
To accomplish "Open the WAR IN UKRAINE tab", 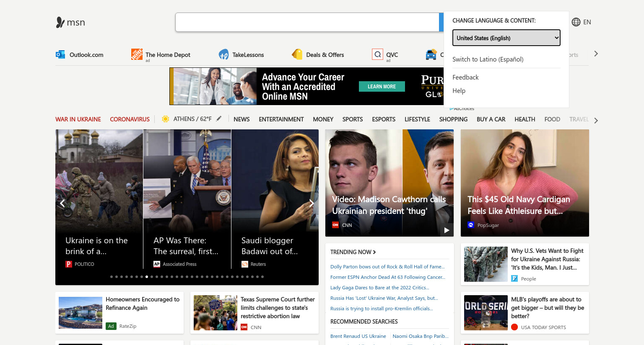I will [x=78, y=119].
